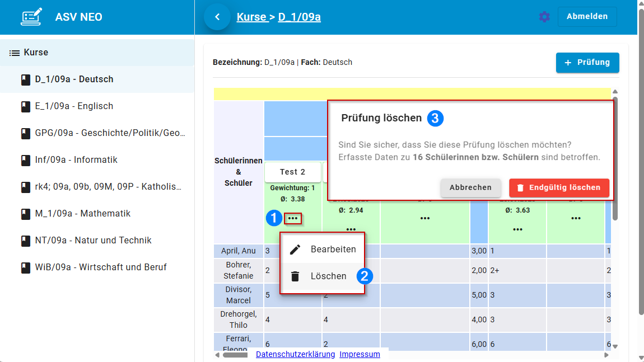Click the list icon beside Kurse
The image size is (644, 362).
pos(15,53)
